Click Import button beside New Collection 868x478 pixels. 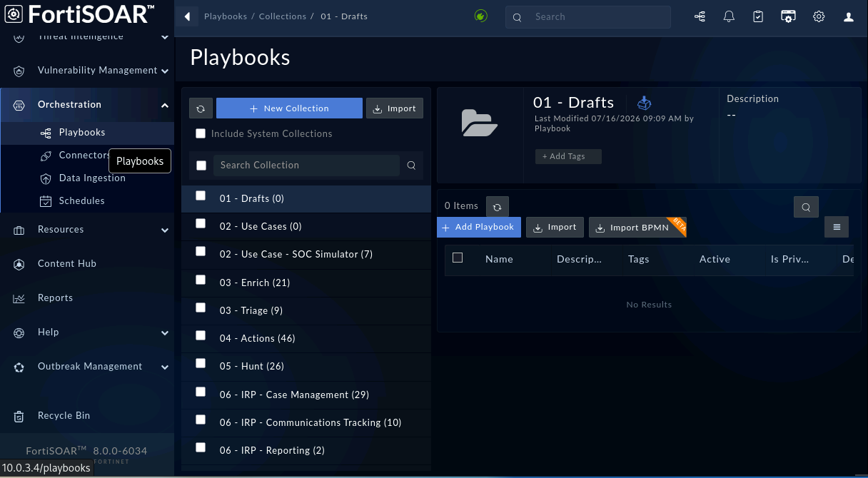pos(395,108)
